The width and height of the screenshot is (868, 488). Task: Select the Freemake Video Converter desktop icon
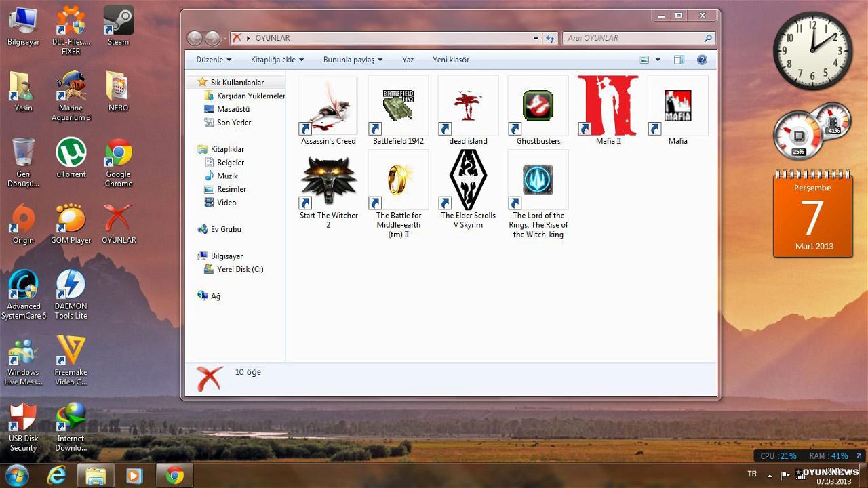click(x=71, y=361)
